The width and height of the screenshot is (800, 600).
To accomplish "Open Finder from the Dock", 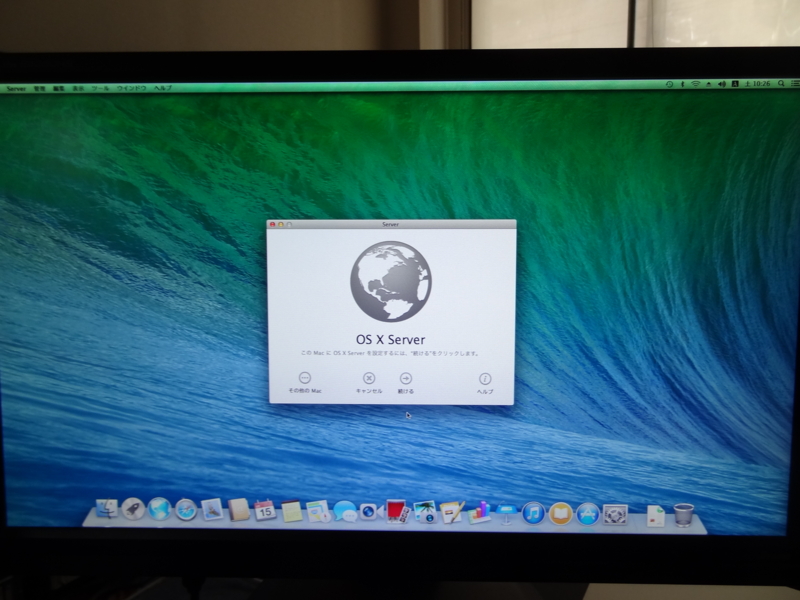I will 107,509.
